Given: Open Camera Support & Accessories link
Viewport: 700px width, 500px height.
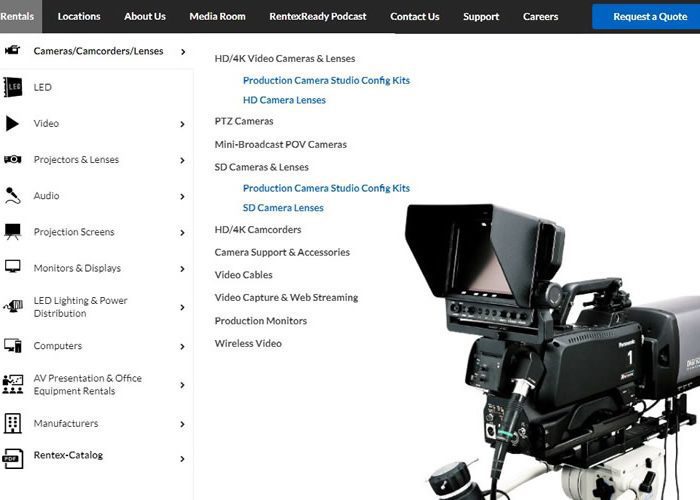Looking at the screenshot, I should click(x=282, y=252).
